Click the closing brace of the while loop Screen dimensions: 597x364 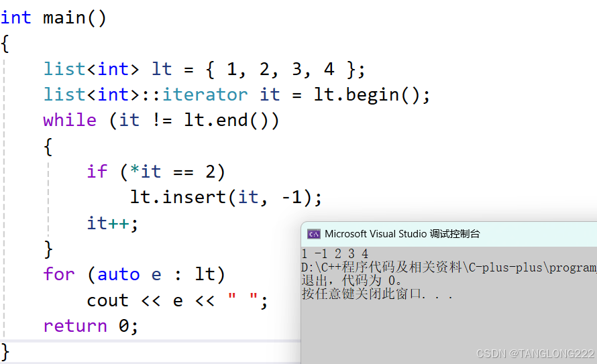(x=48, y=249)
